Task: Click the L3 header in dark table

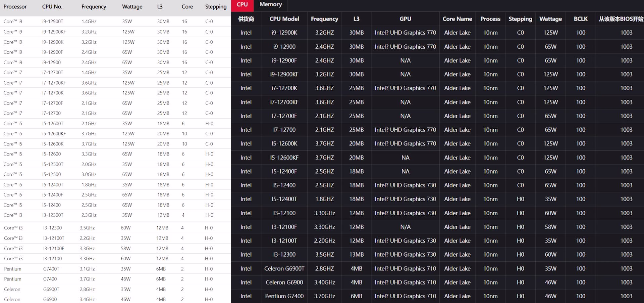Action: tap(356, 19)
